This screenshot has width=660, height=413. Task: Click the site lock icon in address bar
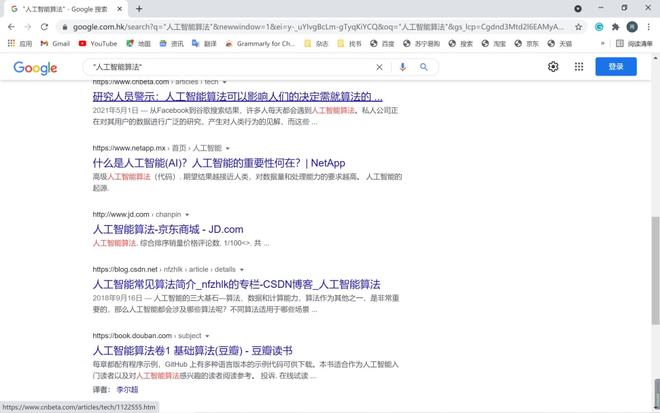tap(64, 27)
